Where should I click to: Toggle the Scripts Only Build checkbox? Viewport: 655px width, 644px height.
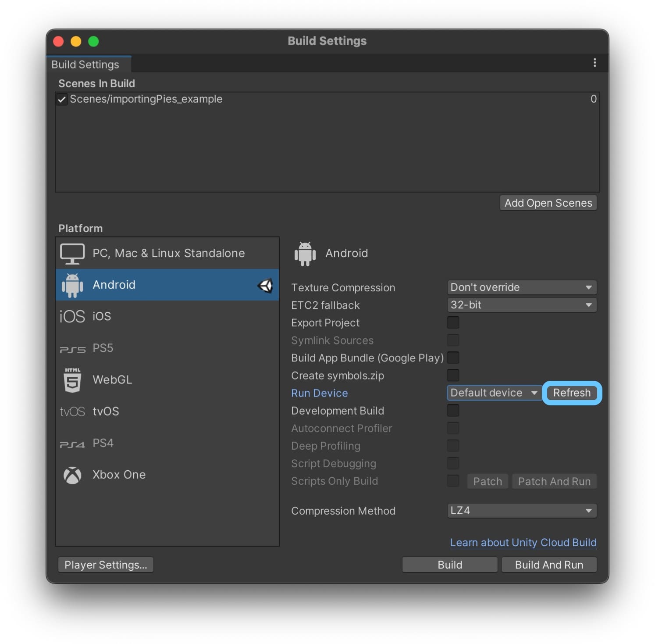click(453, 481)
